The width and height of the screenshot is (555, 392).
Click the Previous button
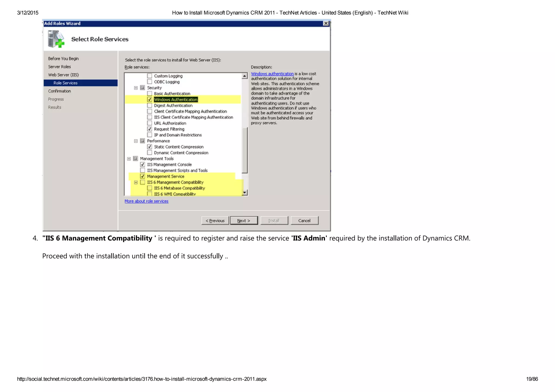tap(215, 220)
